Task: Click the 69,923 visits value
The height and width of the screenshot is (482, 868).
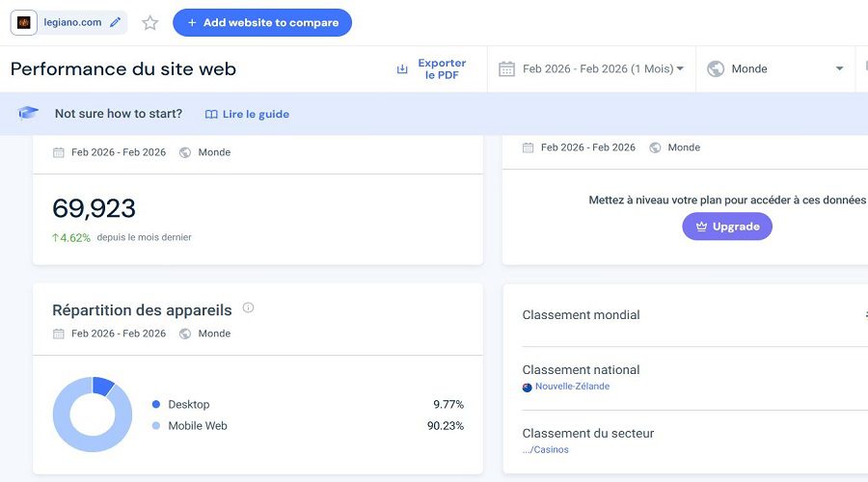Action: (95, 208)
